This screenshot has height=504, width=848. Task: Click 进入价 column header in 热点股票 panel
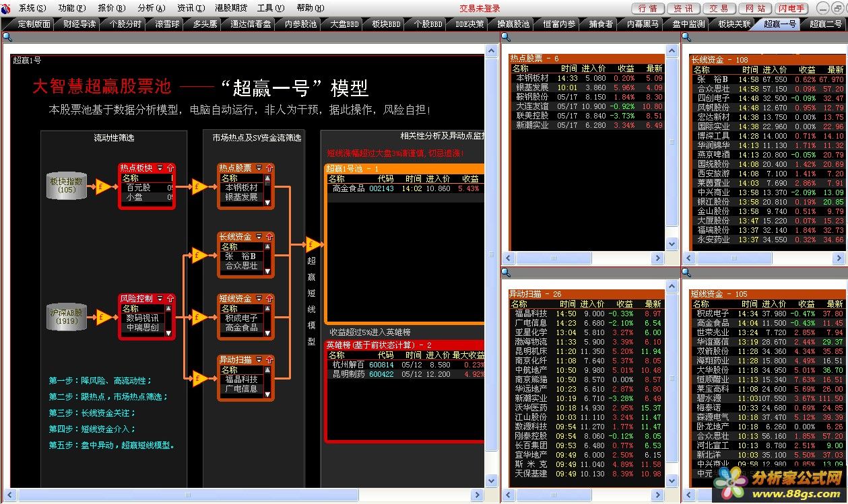coord(593,69)
